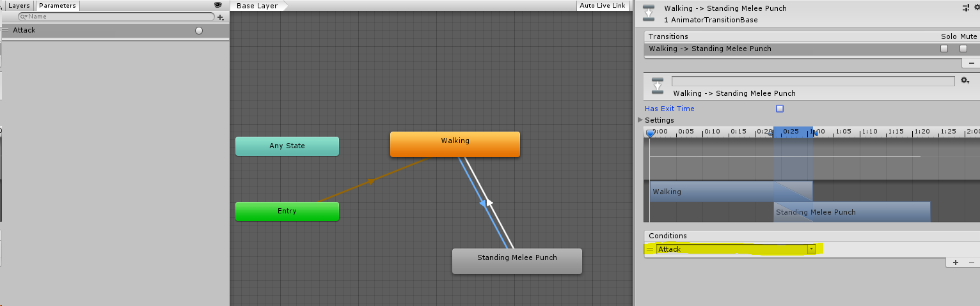Select the Standing Melee Punch clip bar

[851, 212]
